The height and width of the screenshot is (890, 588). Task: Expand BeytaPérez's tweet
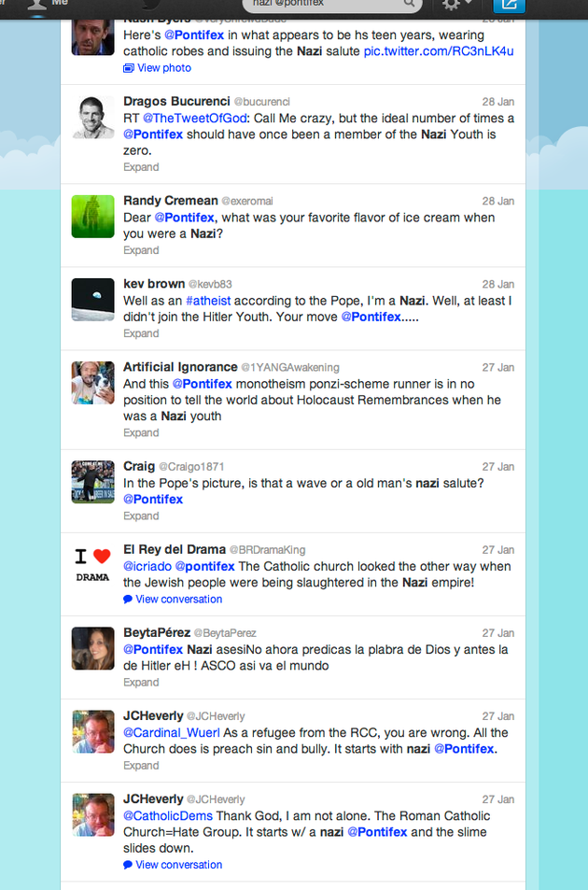tap(141, 683)
